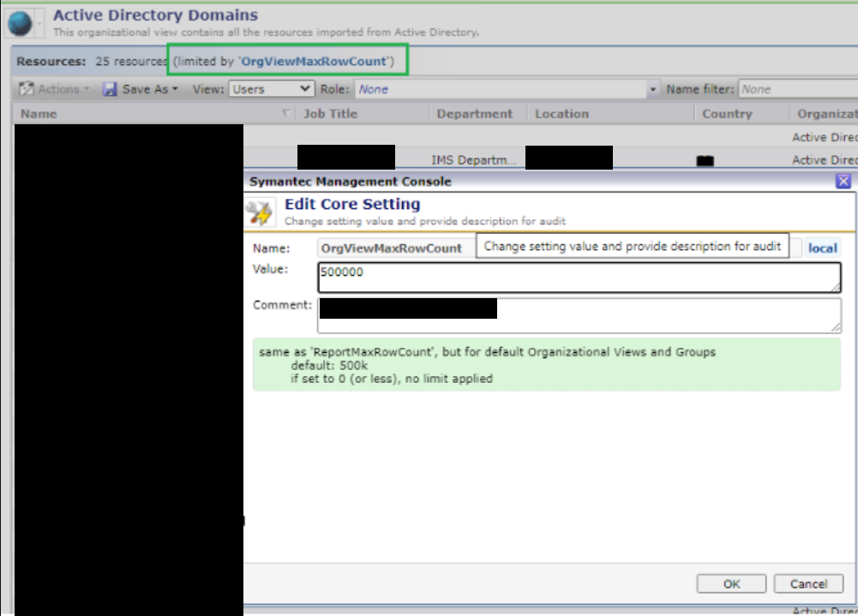
Task: Open the OrgViewMaxRowCount link in Resources bar
Action: [x=314, y=62]
